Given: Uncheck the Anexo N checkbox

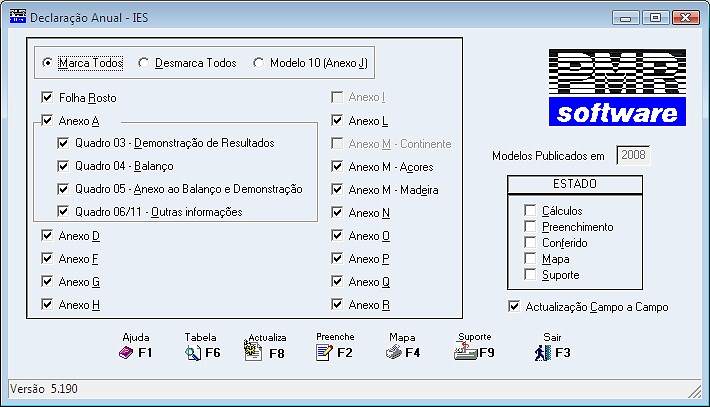Looking at the screenshot, I should [x=337, y=212].
